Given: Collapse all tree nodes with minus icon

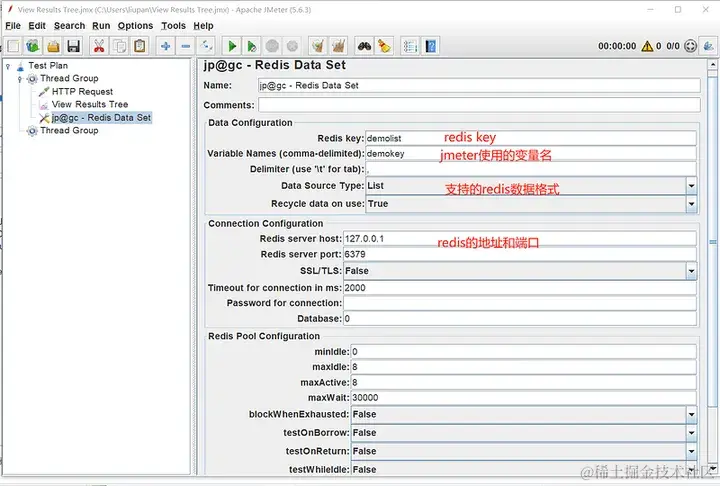Looking at the screenshot, I should 186,46.
